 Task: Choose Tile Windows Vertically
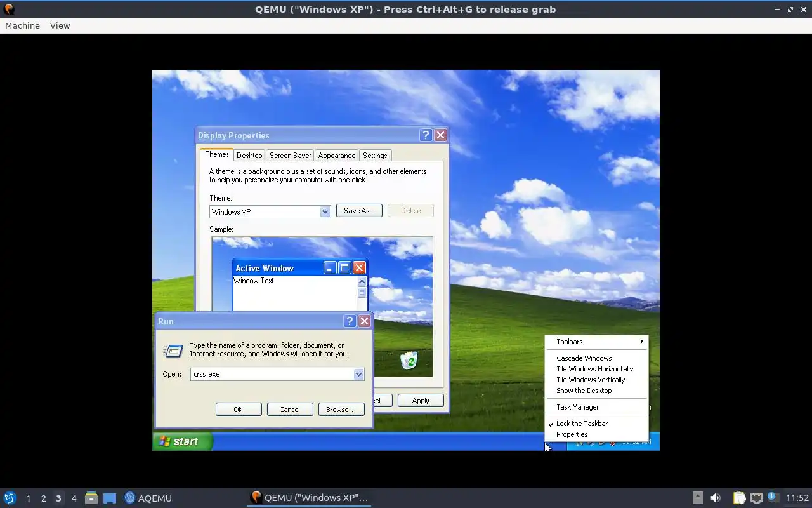597,380
